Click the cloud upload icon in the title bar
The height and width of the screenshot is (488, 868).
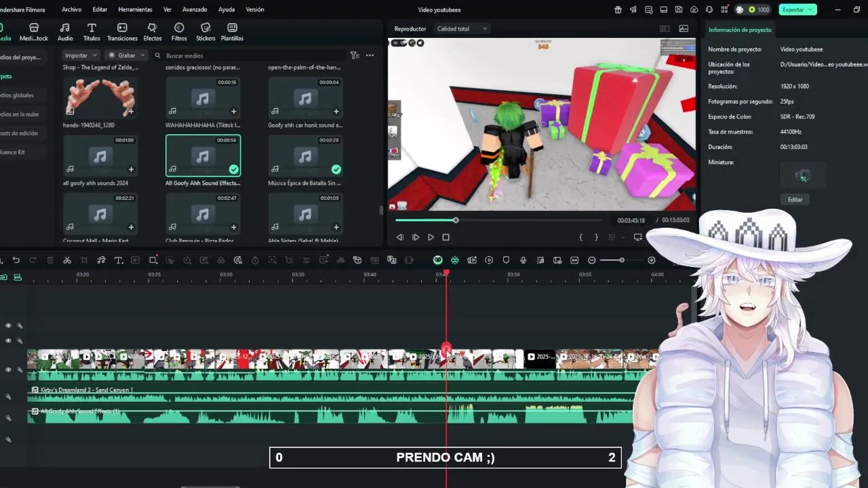pyautogui.click(x=694, y=9)
